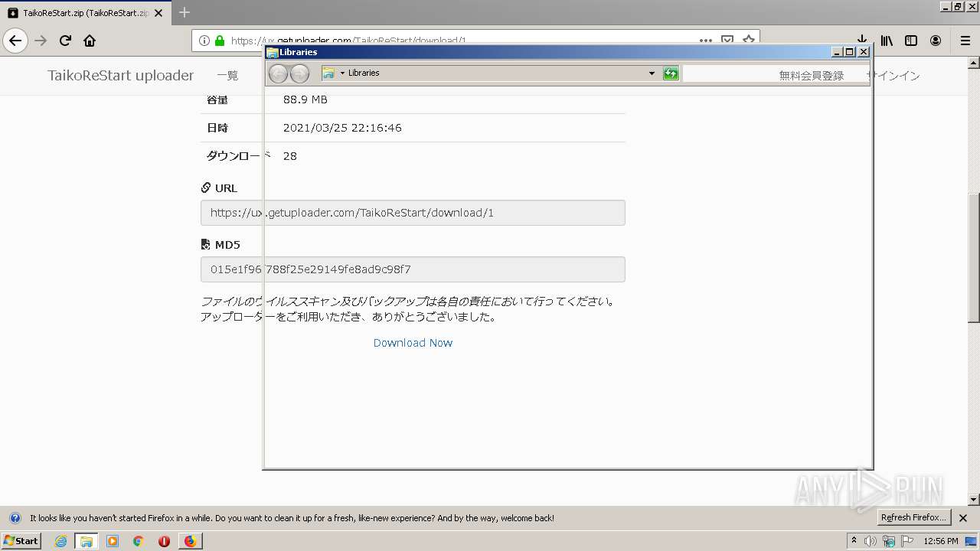Select the MD5 hash text field
980x551 pixels.
tap(413, 269)
